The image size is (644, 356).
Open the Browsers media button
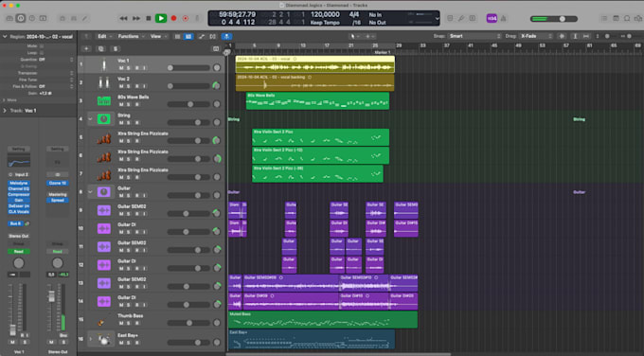pos(637,18)
